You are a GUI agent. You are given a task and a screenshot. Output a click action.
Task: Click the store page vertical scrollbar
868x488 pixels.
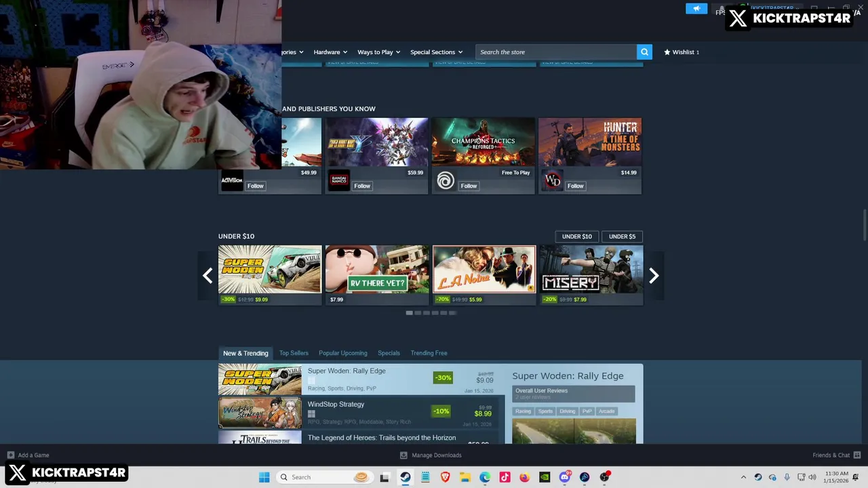click(x=864, y=225)
